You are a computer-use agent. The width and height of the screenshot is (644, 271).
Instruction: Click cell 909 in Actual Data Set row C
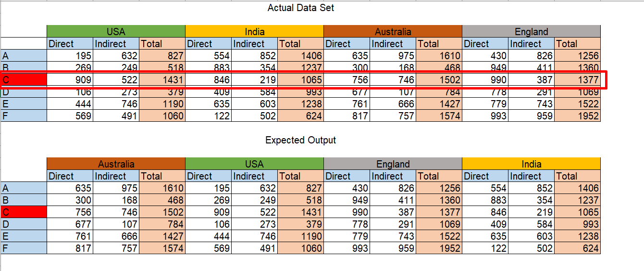point(70,79)
